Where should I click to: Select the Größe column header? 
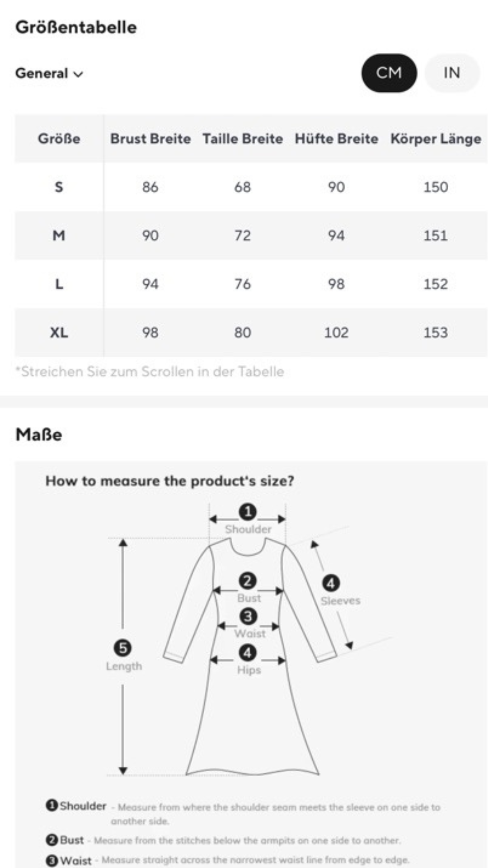[x=59, y=138]
